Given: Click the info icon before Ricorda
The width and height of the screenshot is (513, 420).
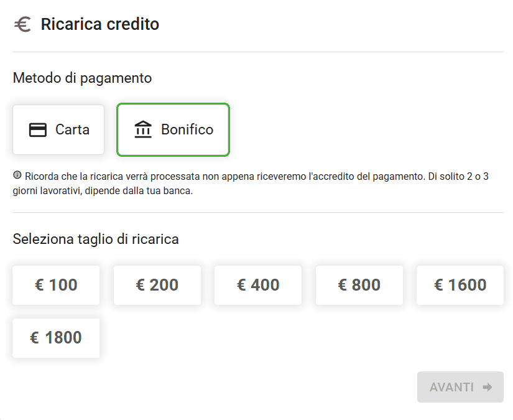Looking at the screenshot, I should coord(17,175).
